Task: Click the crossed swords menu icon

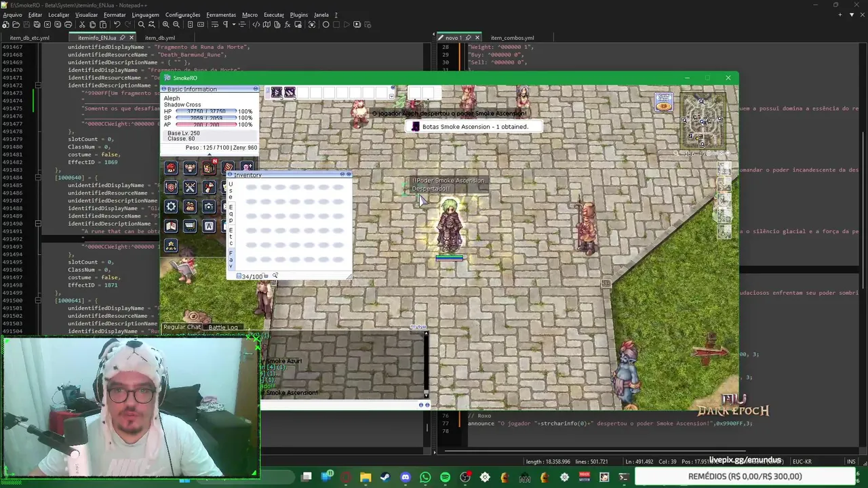Action: tap(190, 187)
